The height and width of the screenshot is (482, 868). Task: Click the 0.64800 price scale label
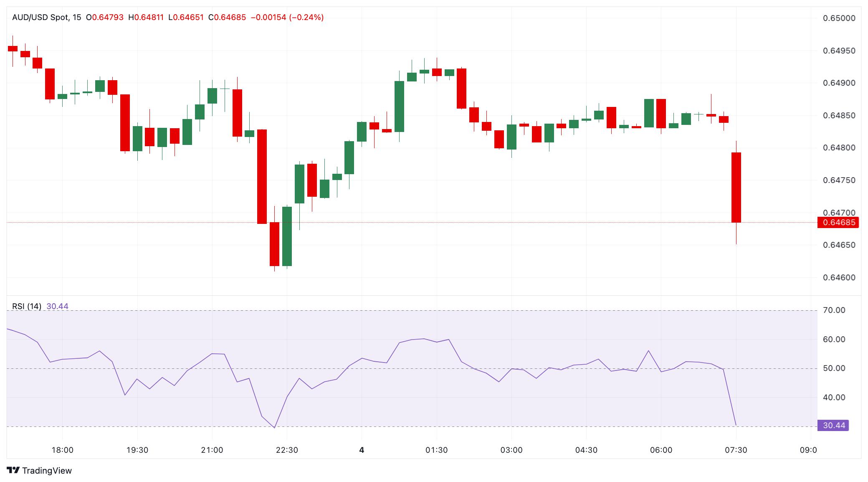[x=839, y=148]
